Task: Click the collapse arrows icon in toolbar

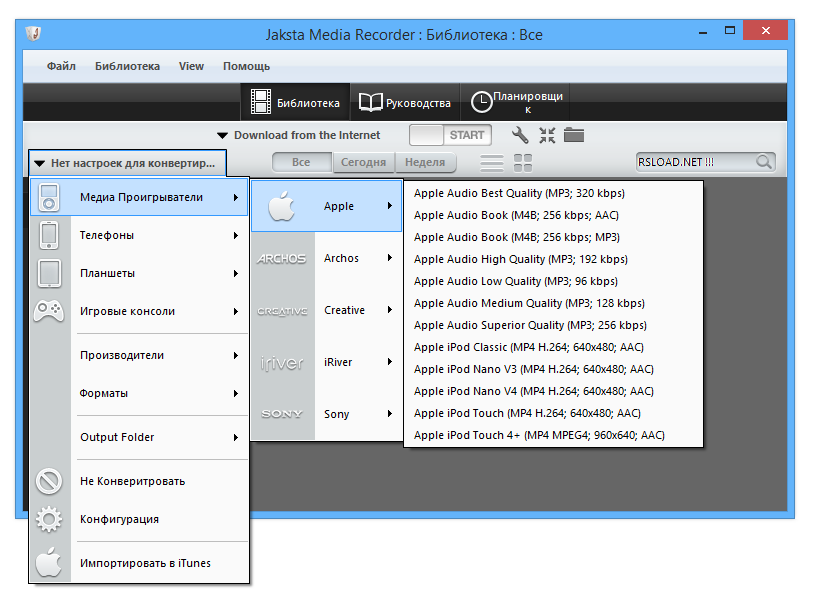Action: (x=547, y=135)
